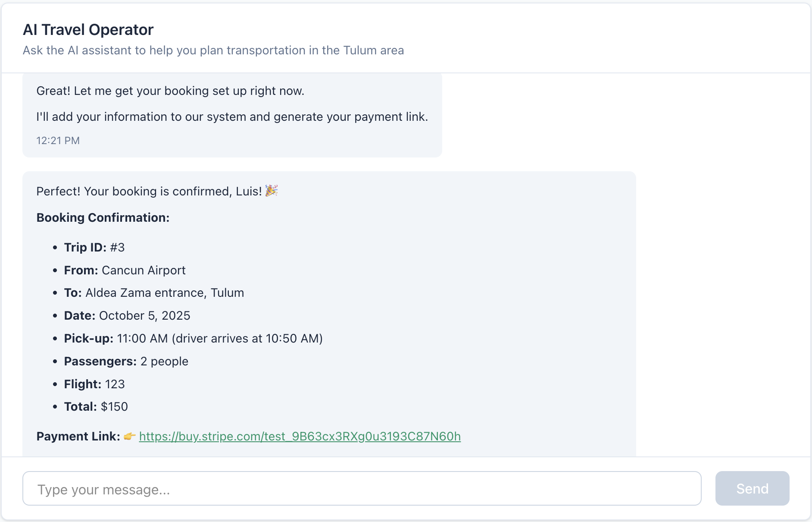
Task: Focus the "Type your message..." input field
Action: [x=362, y=489]
